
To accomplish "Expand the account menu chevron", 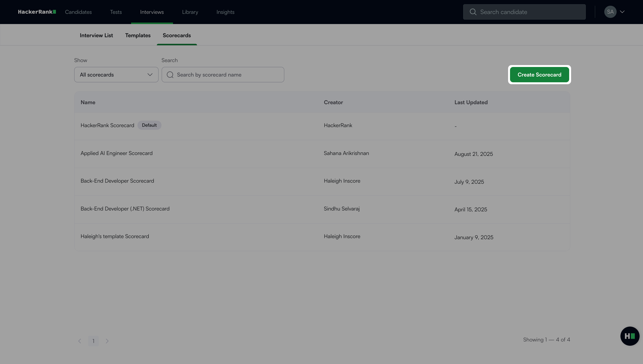I will coord(622,12).
